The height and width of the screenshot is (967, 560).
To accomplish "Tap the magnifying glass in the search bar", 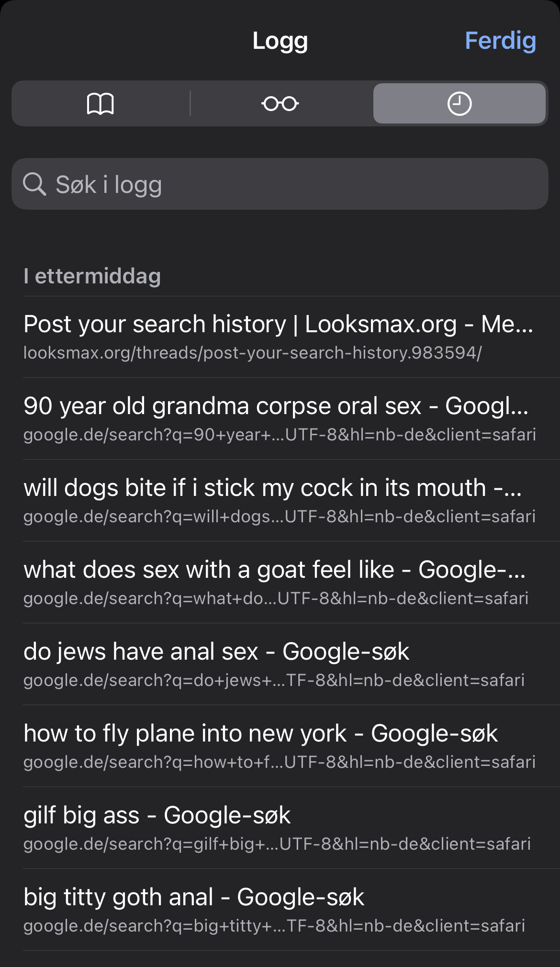I will click(35, 183).
